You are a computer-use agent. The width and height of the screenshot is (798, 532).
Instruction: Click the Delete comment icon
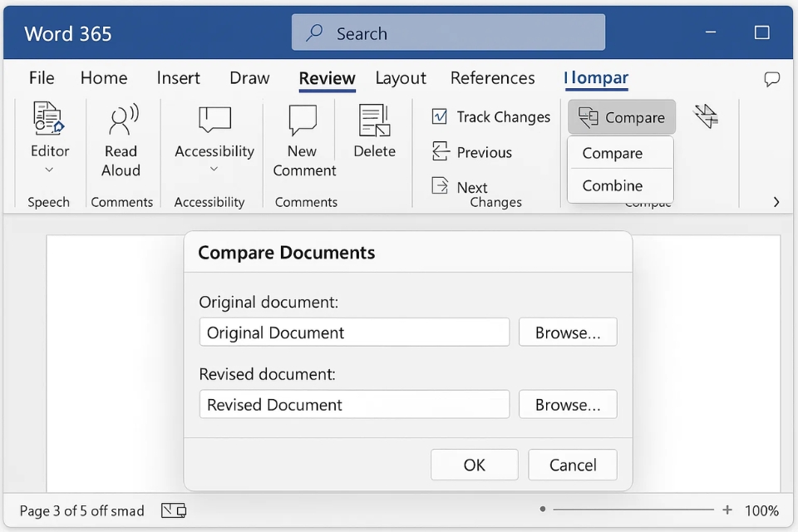(x=374, y=120)
